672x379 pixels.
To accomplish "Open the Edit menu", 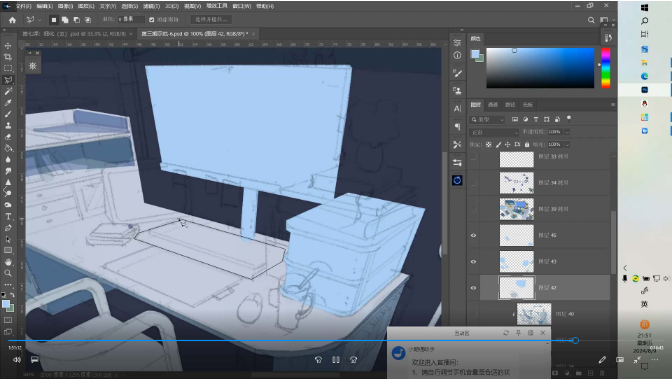I will (45, 6).
